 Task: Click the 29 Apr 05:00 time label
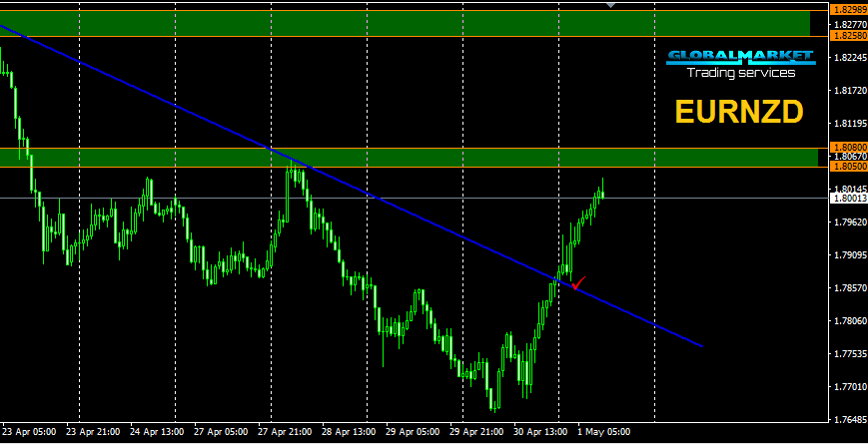click(413, 431)
